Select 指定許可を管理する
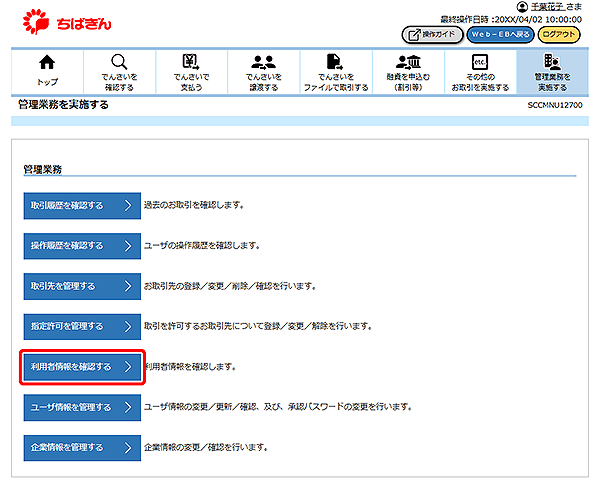The height and width of the screenshot is (489, 600). pyautogui.click(x=82, y=327)
